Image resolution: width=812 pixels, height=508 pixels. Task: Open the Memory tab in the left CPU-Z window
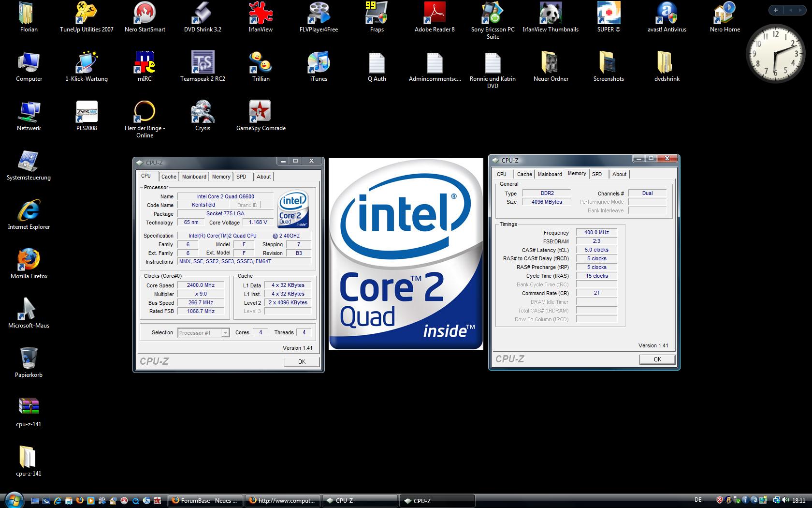point(221,177)
